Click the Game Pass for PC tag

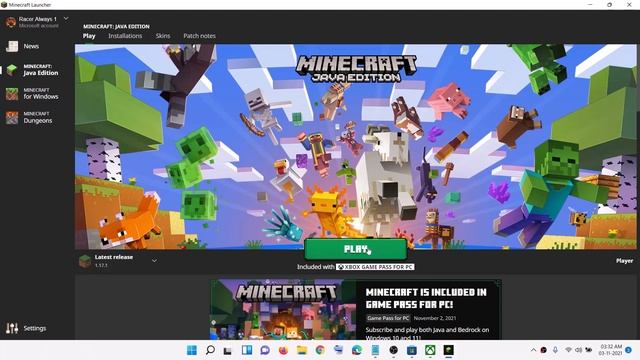coord(388,318)
